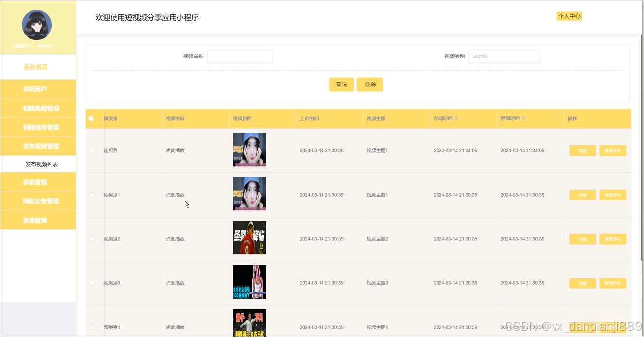Toggle the select-all header checkbox

pos(91,119)
